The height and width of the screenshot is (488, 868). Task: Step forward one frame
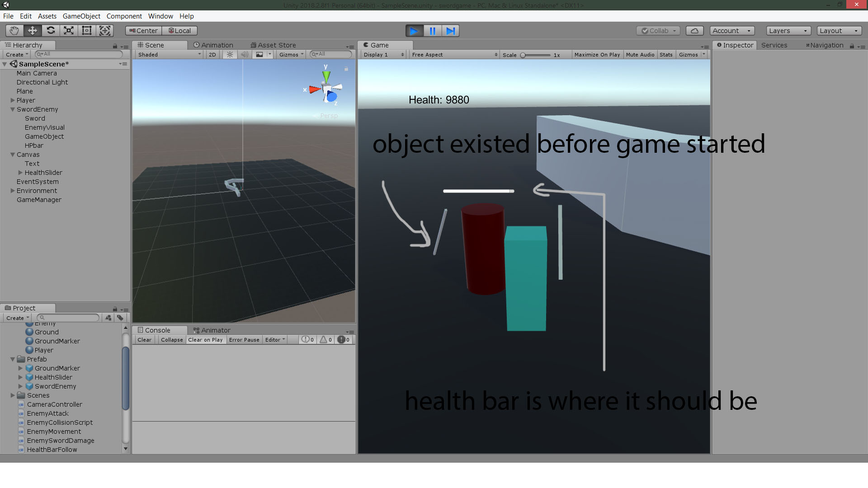click(x=450, y=31)
